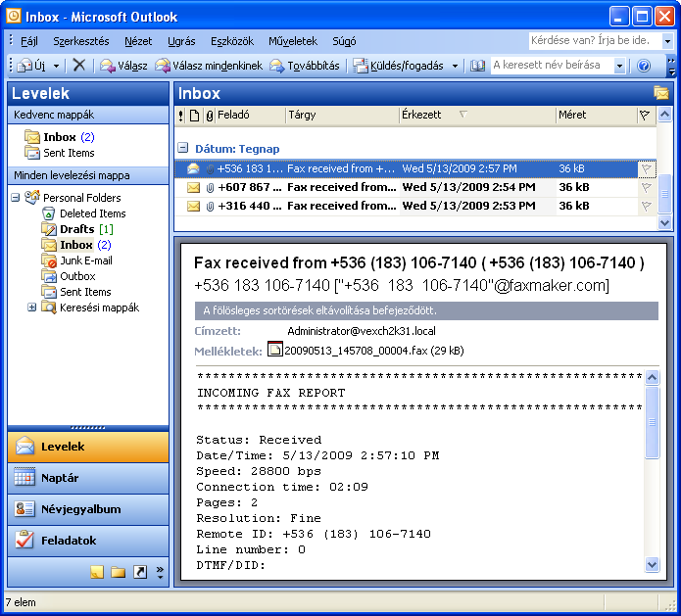Click message body scrollbar down arrow
Screen dimensions: 681x616
point(652,565)
